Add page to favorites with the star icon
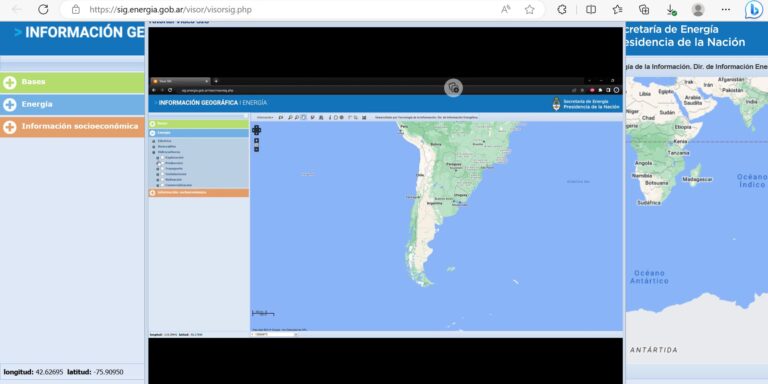Screen dimensions: 768x384 pos(529,9)
